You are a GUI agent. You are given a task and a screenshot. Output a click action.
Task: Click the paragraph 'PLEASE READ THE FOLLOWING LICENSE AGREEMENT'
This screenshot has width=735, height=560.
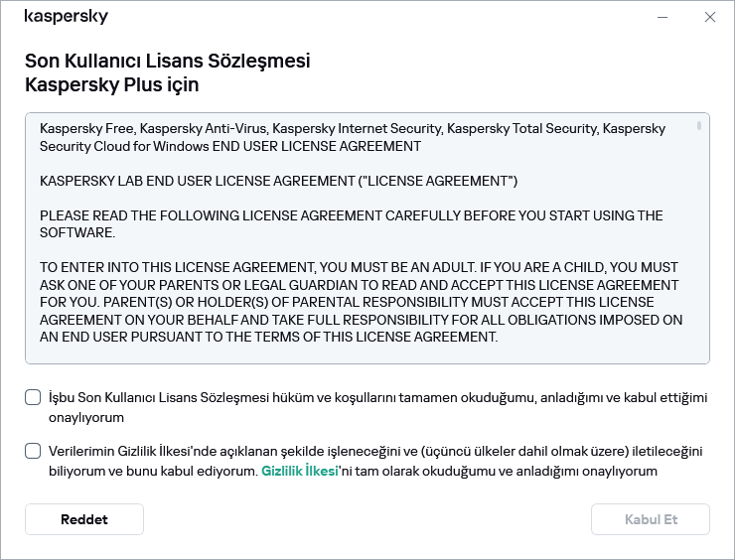pyautogui.click(x=348, y=223)
